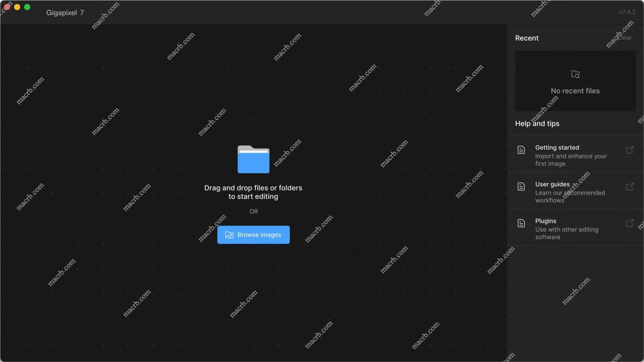Click external link icon for User guides
Image resolution: width=644 pixels, height=362 pixels.
pos(630,186)
